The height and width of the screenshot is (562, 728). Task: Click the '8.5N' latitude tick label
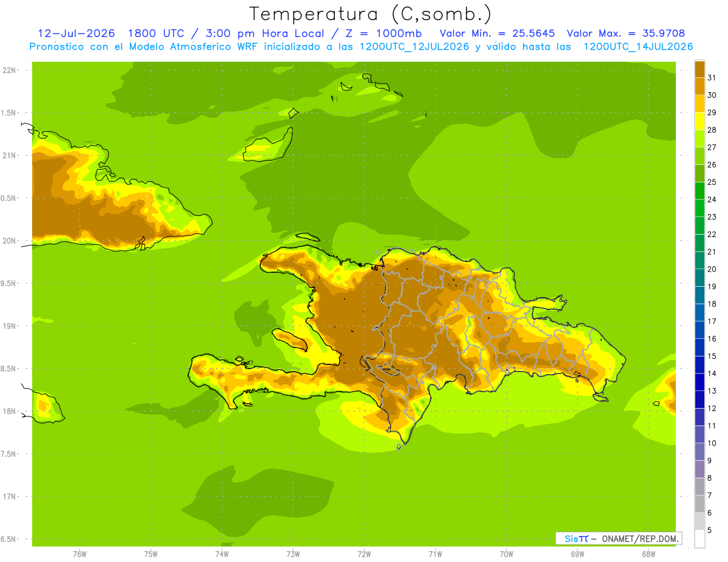(9, 369)
